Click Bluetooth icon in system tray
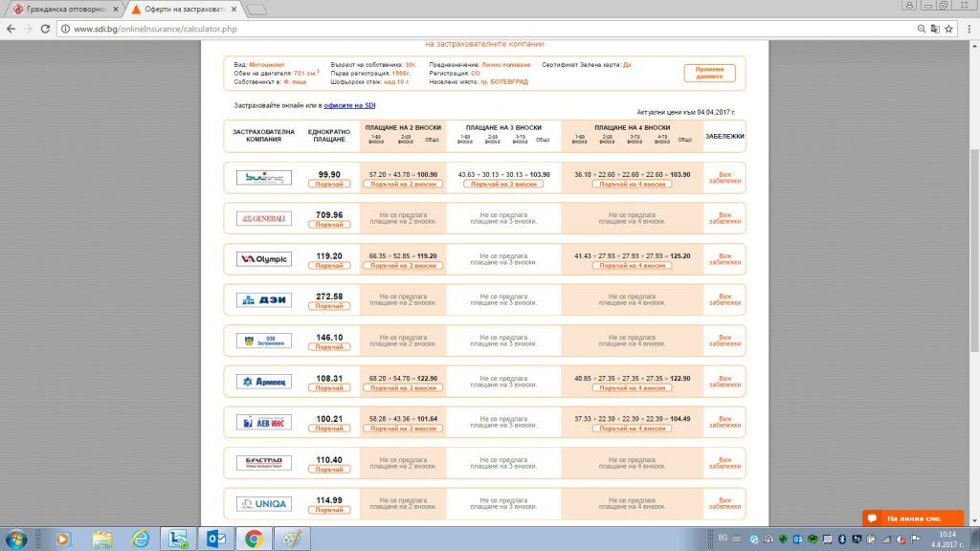Image resolution: width=980 pixels, height=551 pixels. click(842, 540)
